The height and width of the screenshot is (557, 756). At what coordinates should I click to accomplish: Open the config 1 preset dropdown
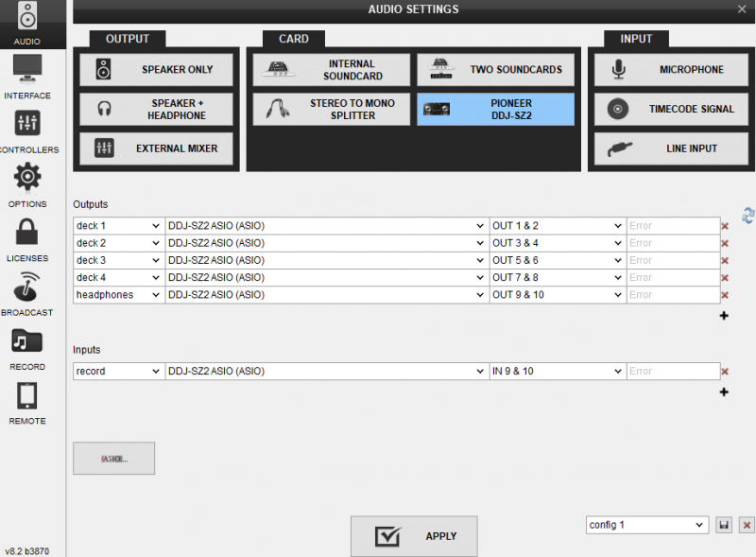click(x=647, y=525)
